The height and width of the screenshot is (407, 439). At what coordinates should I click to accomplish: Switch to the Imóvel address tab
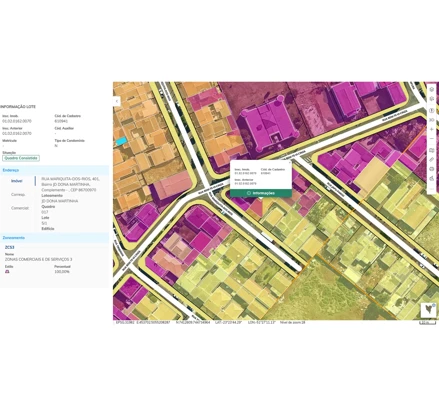point(17,181)
